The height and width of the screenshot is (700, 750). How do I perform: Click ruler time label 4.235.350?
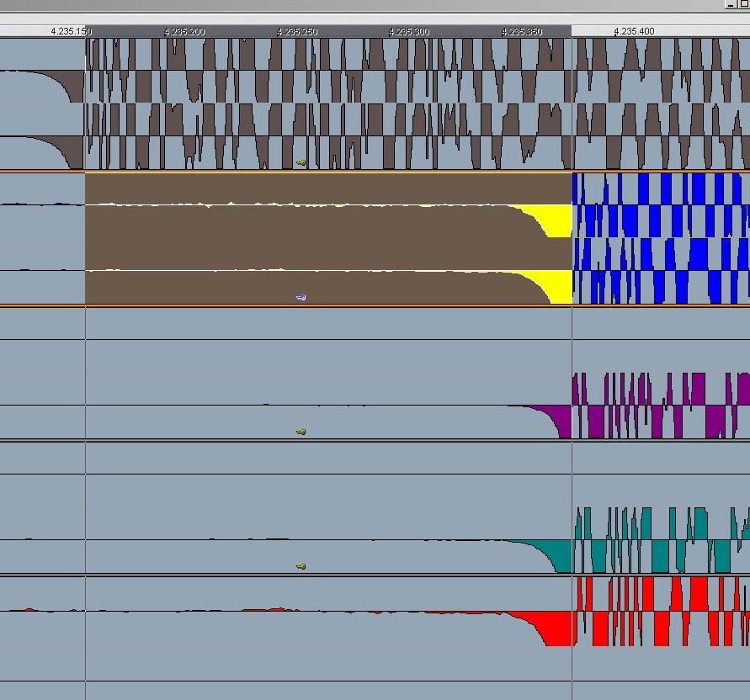[x=522, y=32]
